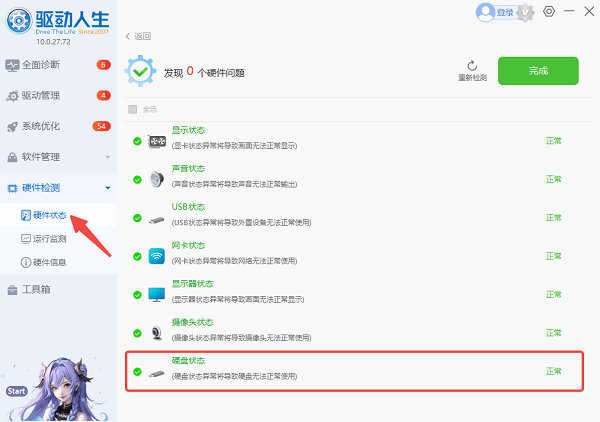Click the 硬件信息 info icon

tap(26, 262)
